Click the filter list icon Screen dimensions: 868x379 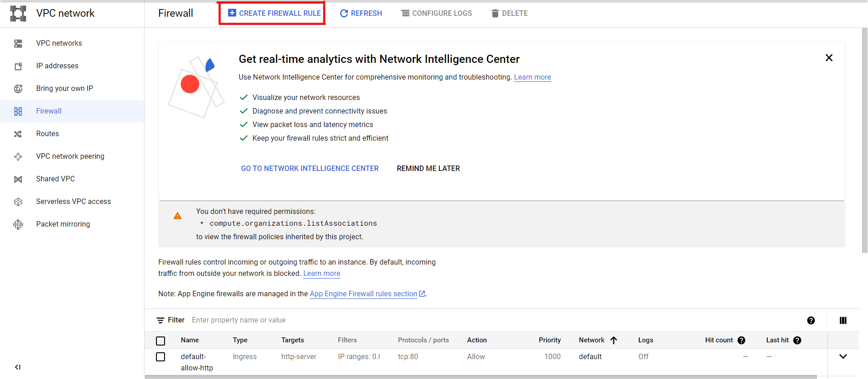coord(160,320)
